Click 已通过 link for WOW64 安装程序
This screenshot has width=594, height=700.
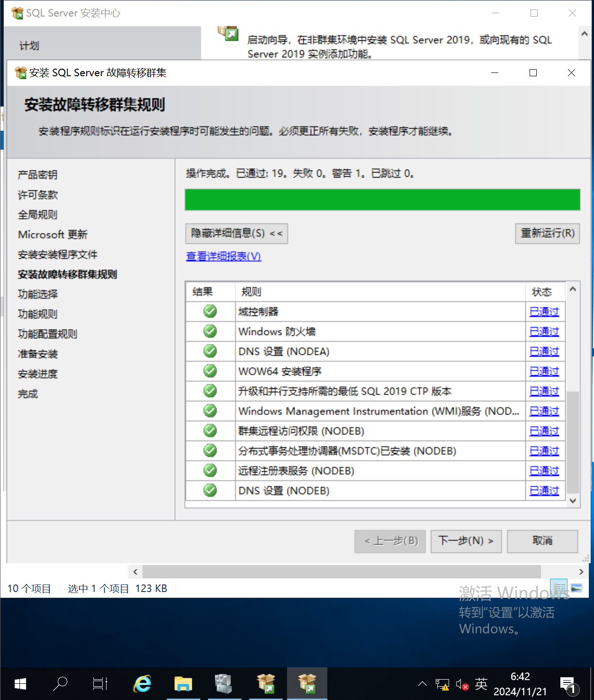pos(544,371)
